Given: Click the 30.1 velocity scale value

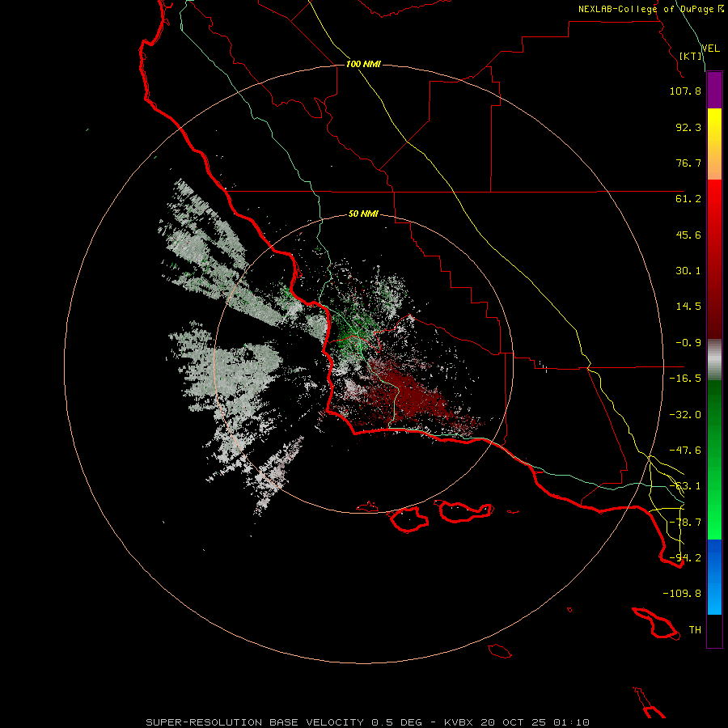Looking at the screenshot, I should (x=688, y=271).
